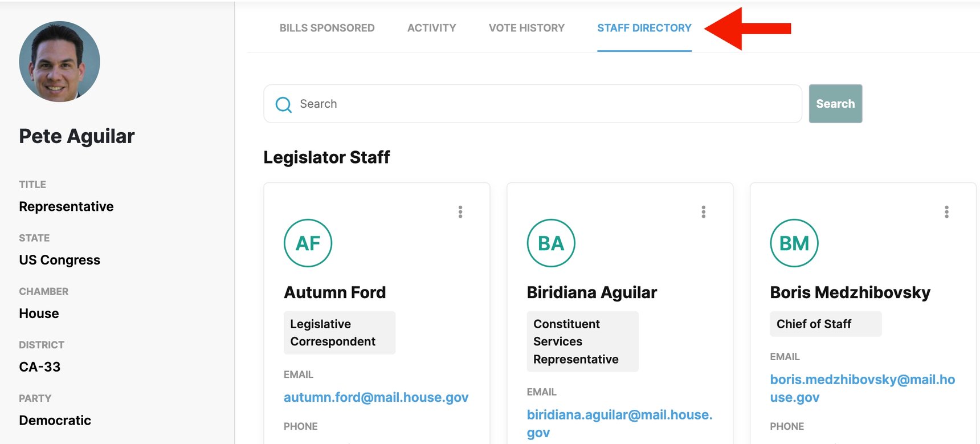
Task: Click the Constituent Services Representative badge
Action: (582, 341)
